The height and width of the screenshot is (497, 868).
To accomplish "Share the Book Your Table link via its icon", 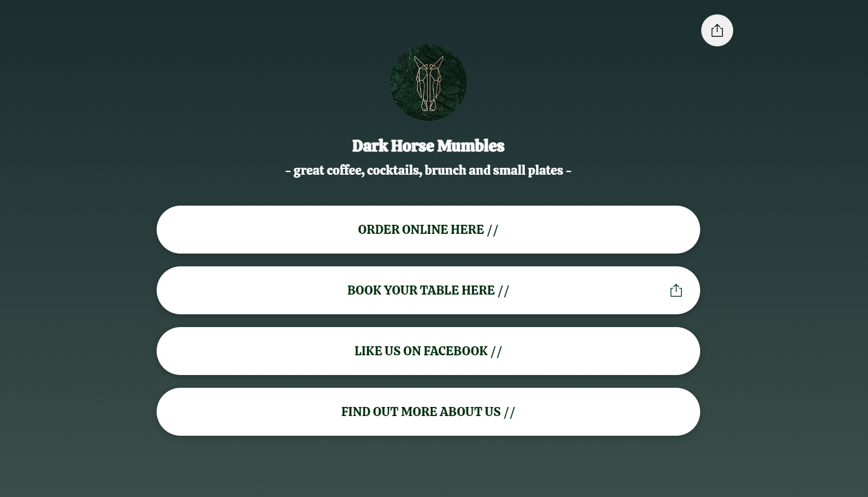I will coord(676,290).
